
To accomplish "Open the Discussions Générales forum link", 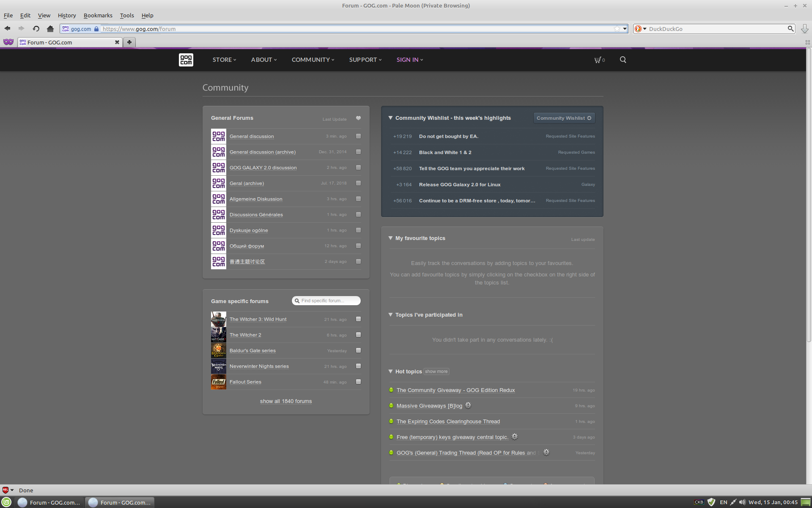I will coord(256,215).
